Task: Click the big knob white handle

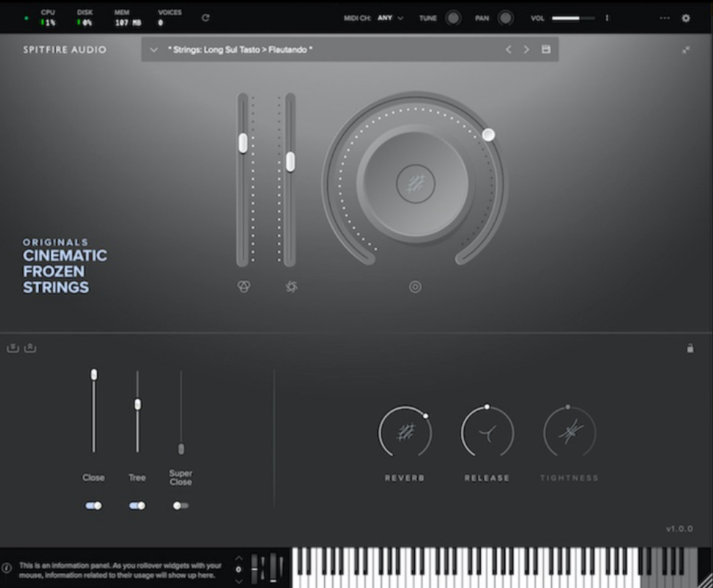Action: pos(488,135)
